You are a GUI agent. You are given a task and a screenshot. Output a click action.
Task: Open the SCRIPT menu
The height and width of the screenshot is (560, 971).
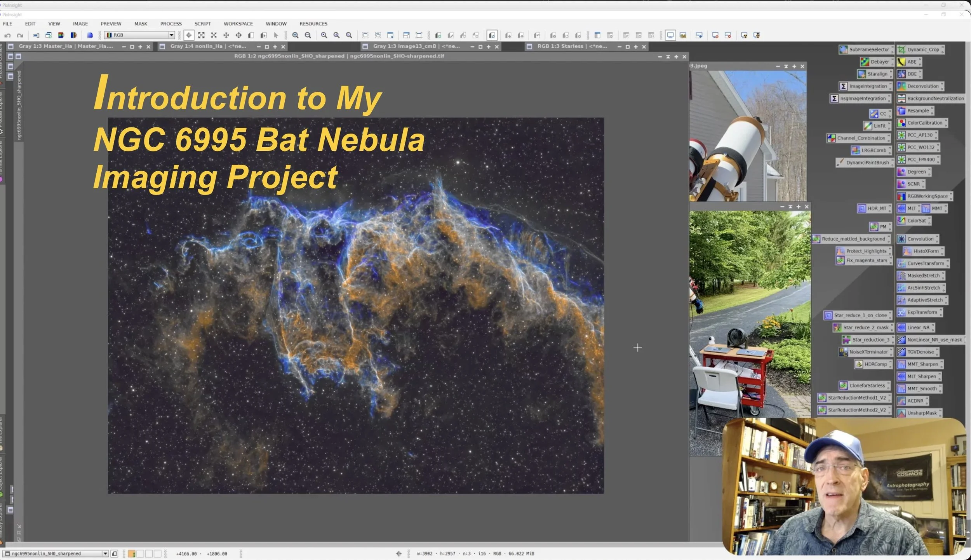[x=202, y=24]
